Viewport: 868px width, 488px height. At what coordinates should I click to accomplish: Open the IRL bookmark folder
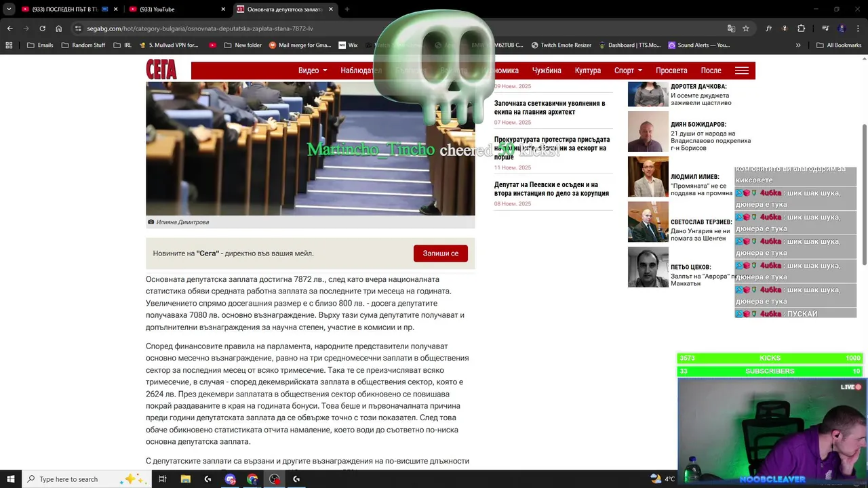click(x=123, y=45)
